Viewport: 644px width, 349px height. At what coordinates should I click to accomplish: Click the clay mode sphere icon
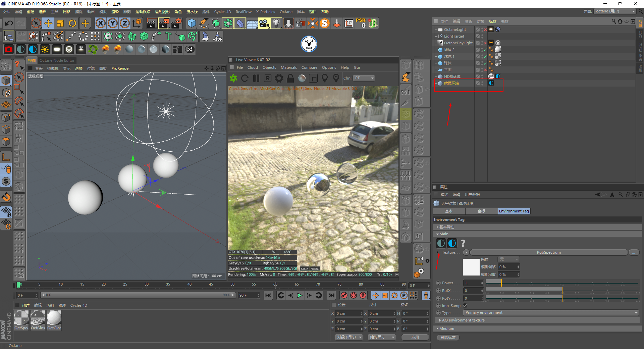302,78
